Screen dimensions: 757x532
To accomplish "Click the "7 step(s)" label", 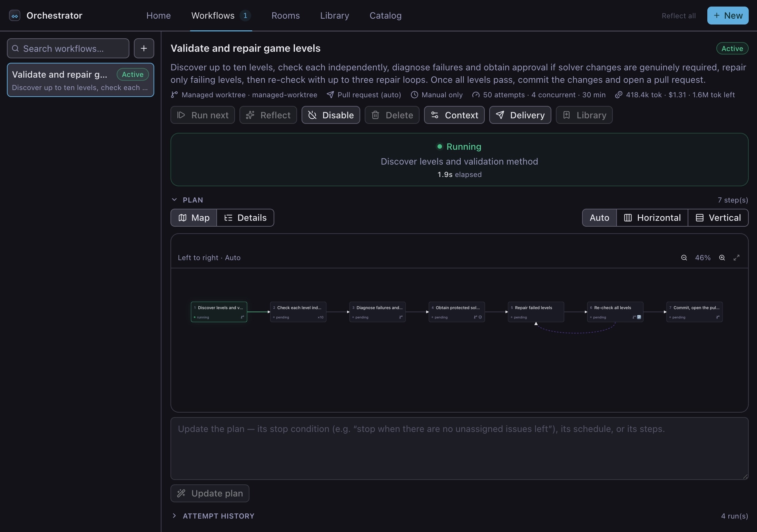I will [x=733, y=200].
